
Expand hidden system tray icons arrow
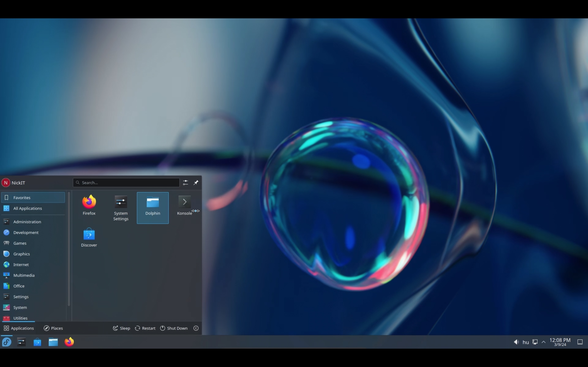point(543,342)
